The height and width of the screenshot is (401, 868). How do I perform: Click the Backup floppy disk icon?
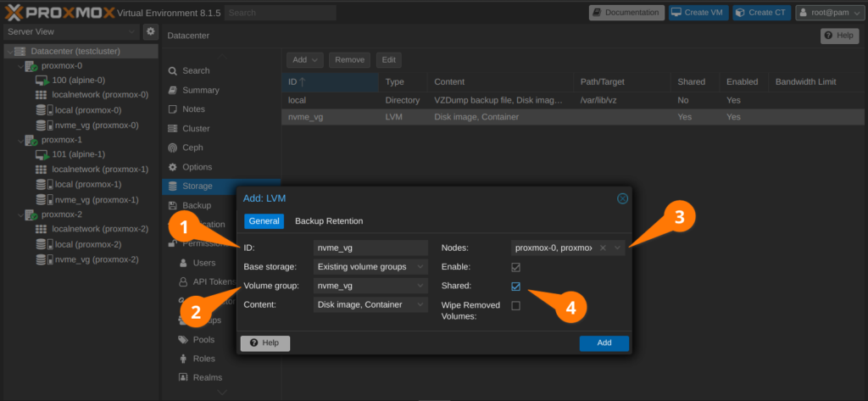point(172,205)
